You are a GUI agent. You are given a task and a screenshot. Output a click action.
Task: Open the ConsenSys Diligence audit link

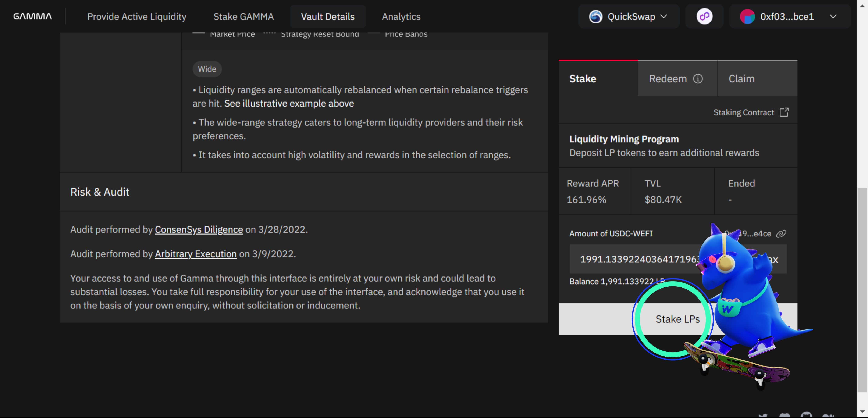199,229
